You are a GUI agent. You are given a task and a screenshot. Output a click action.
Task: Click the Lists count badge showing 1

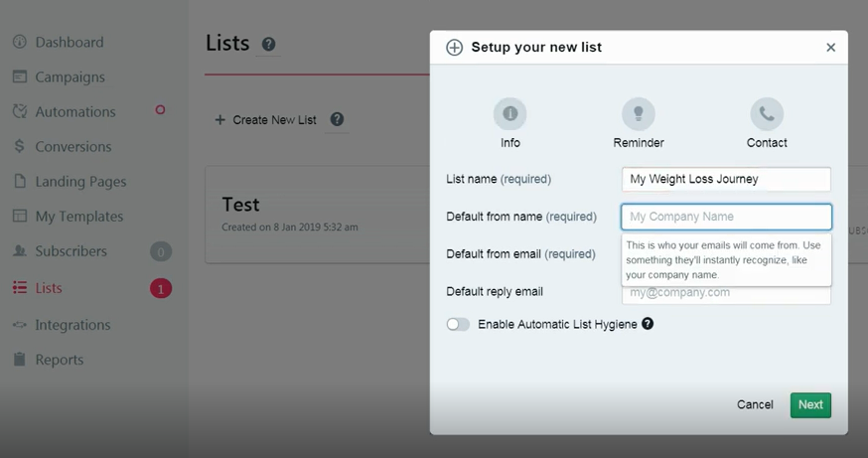tap(161, 288)
